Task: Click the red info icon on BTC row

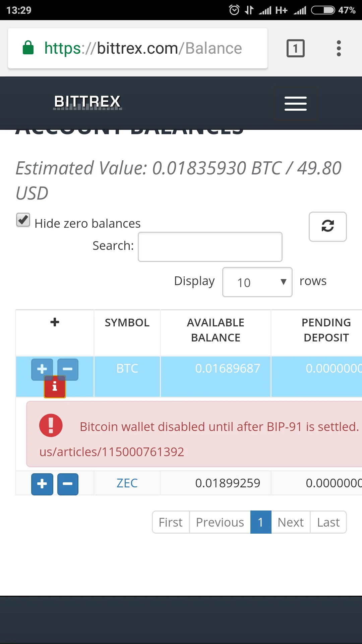Action: coord(55,387)
